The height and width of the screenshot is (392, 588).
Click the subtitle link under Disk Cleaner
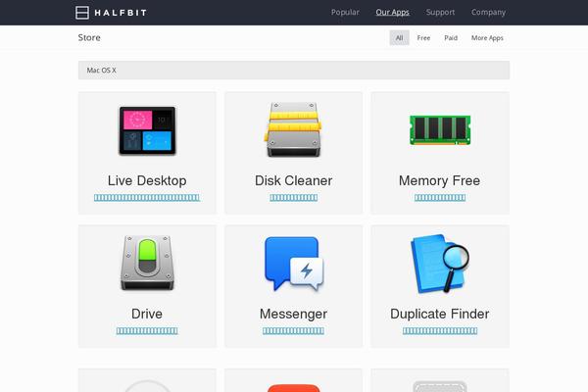[x=294, y=198]
